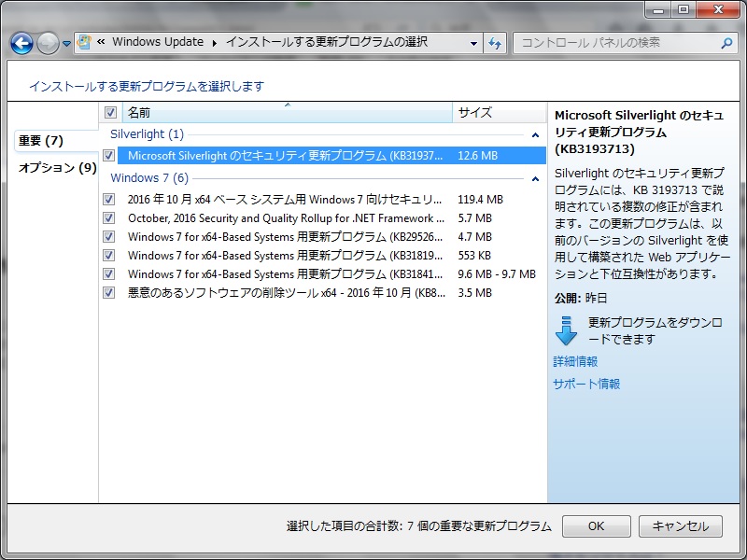The image size is (747, 560).
Task: Select the Windows Update breadcrumb
Action: pyautogui.click(x=158, y=42)
